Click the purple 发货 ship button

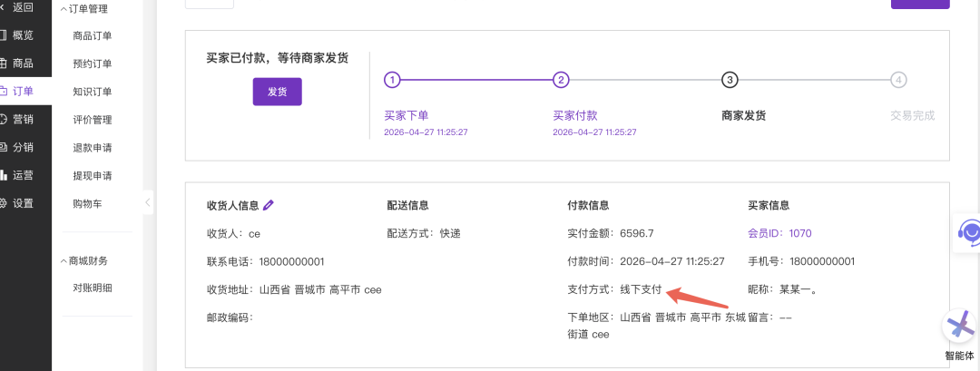point(277,92)
